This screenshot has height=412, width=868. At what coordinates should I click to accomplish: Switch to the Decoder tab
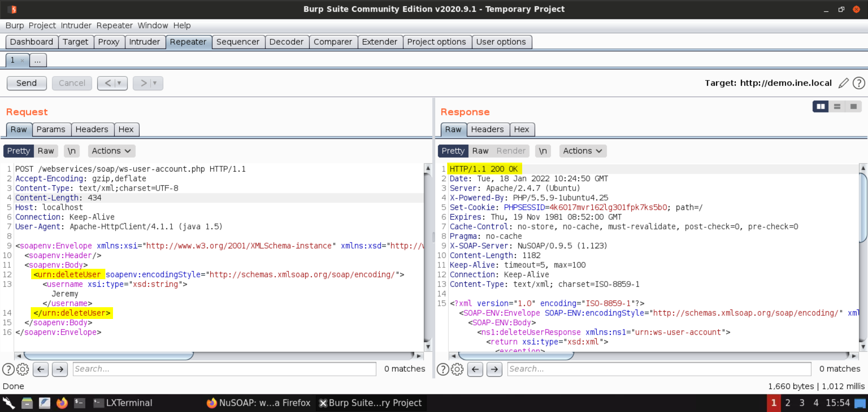[x=286, y=42]
